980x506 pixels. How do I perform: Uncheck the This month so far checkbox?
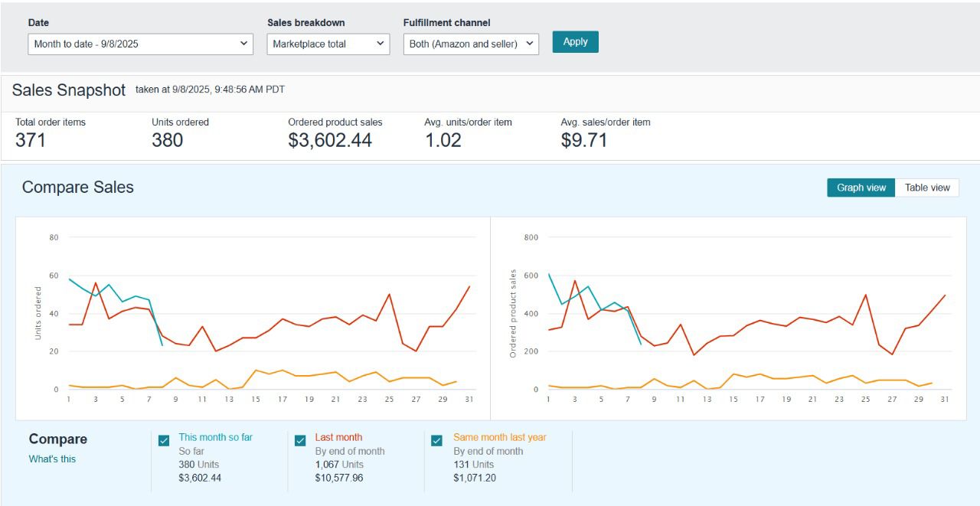point(164,440)
